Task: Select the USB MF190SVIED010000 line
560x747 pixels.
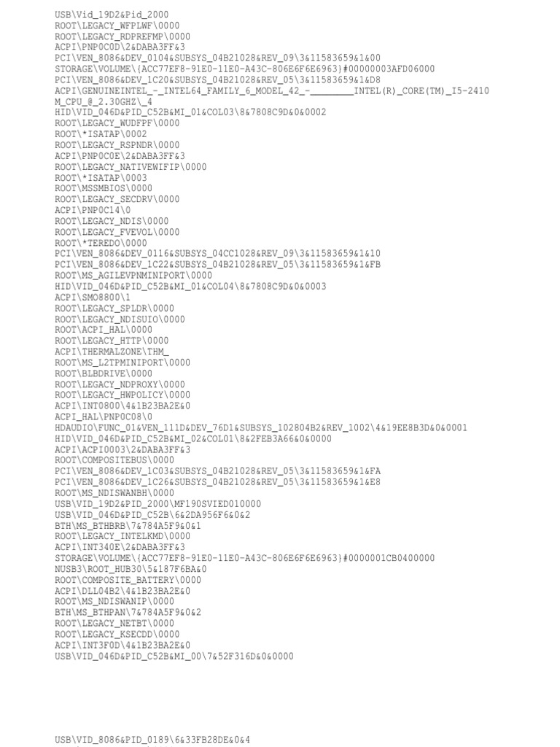Action: click(x=157, y=504)
